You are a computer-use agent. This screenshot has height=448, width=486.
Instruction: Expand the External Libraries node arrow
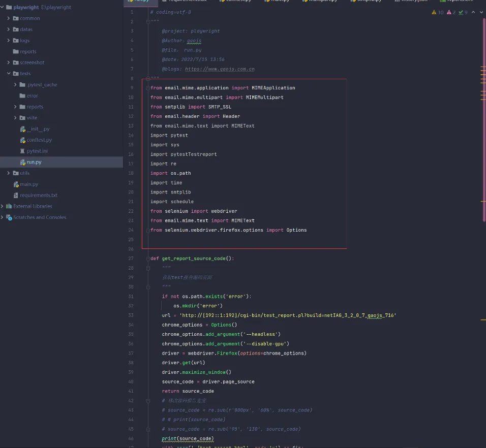(2, 206)
